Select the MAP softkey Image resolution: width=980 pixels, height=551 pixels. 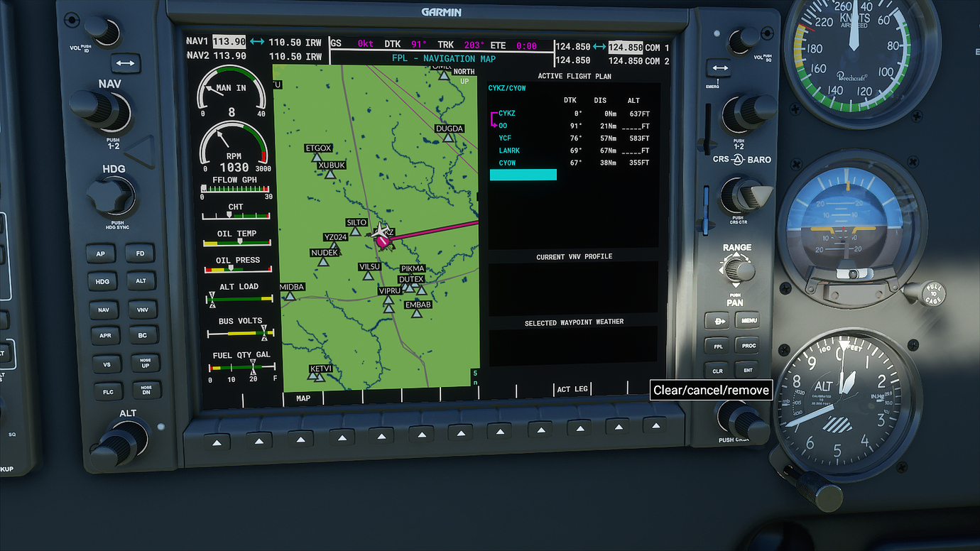pyautogui.click(x=303, y=398)
